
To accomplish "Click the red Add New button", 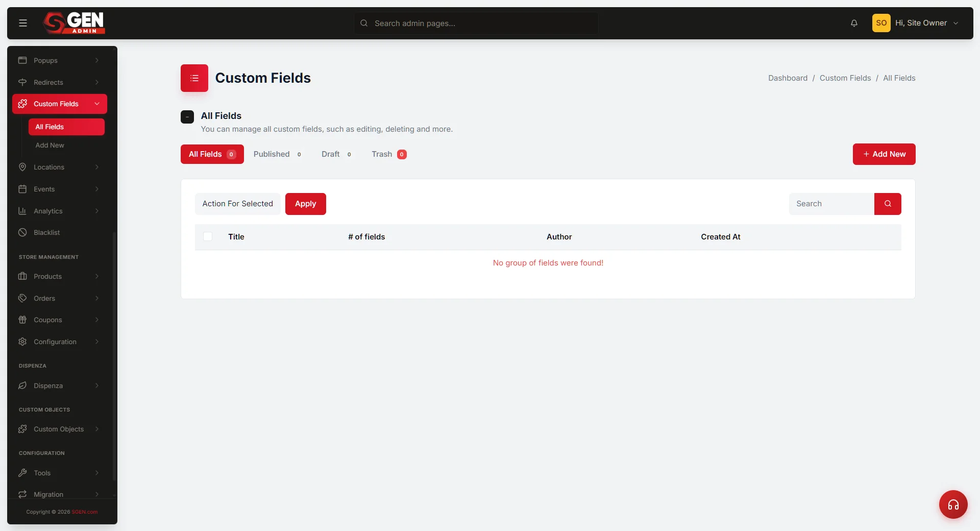I will (884, 154).
